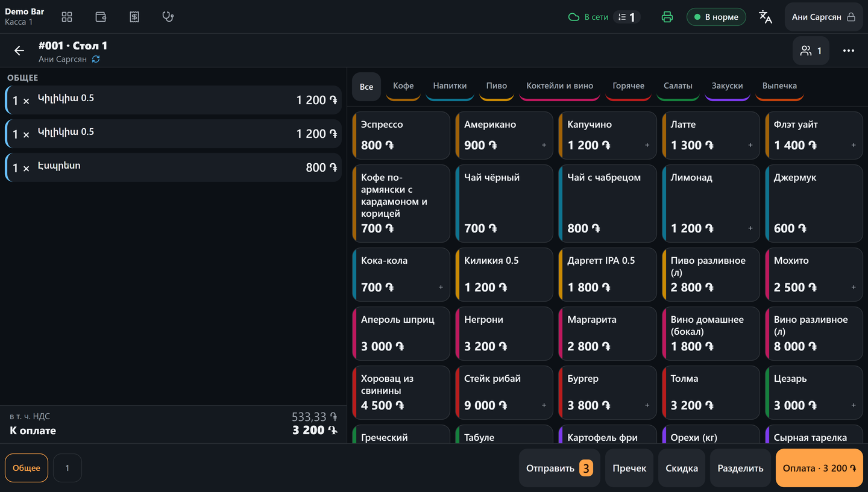Open the guests count button
The width and height of the screenshot is (868, 492).
point(811,51)
